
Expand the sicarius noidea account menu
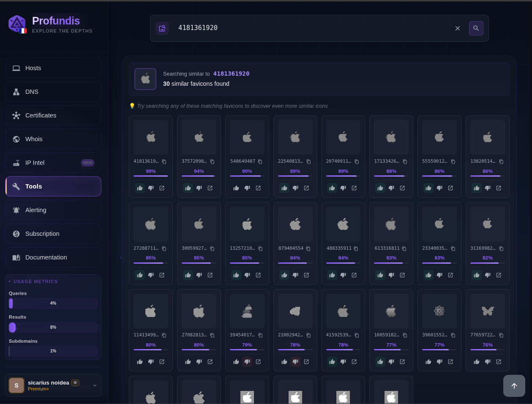(95, 385)
